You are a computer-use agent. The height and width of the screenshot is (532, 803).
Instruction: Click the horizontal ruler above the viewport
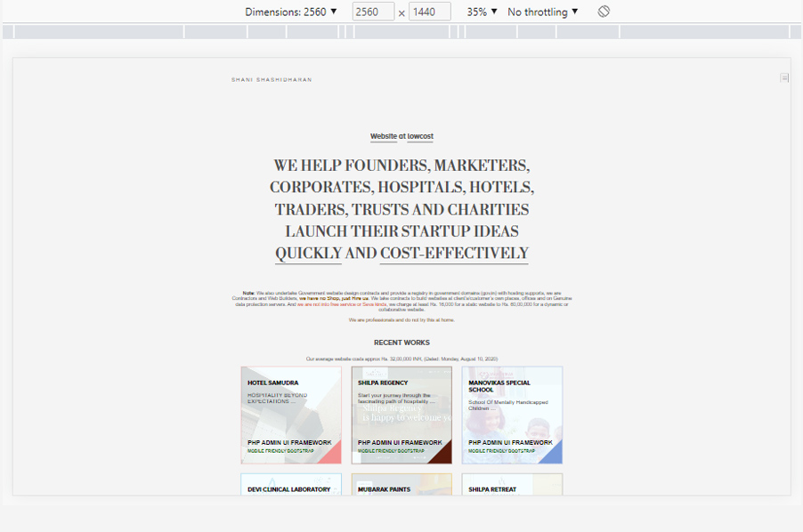tap(401, 31)
